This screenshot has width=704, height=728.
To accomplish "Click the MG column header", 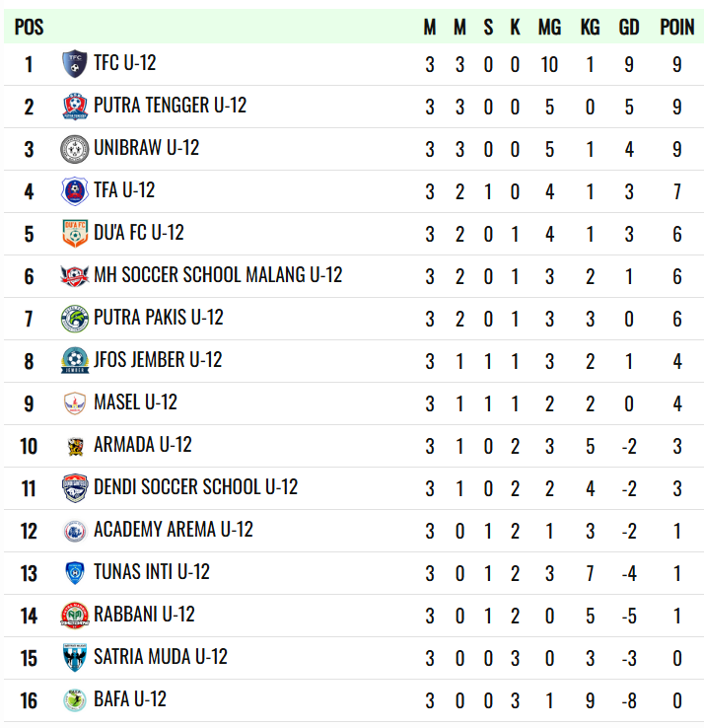I will [549, 28].
